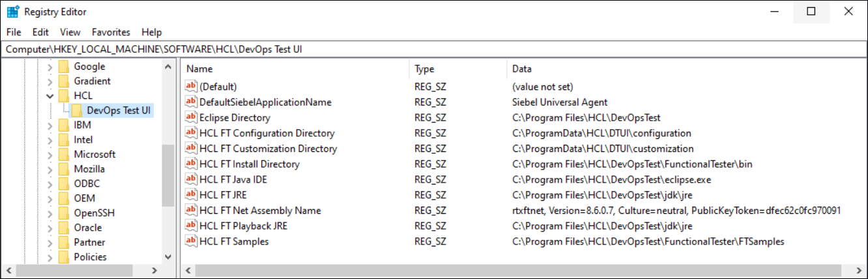Select the Eclipse Directory value name

coord(235,117)
